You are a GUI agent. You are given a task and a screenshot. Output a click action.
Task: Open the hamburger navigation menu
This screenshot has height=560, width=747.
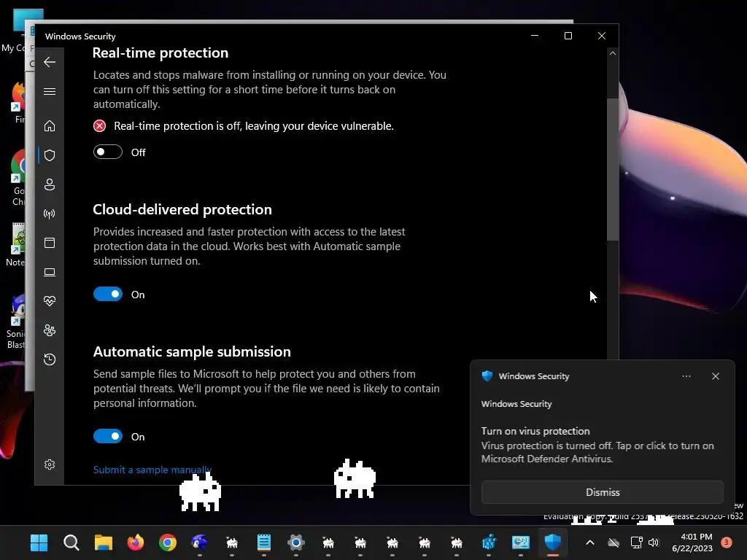pos(50,91)
